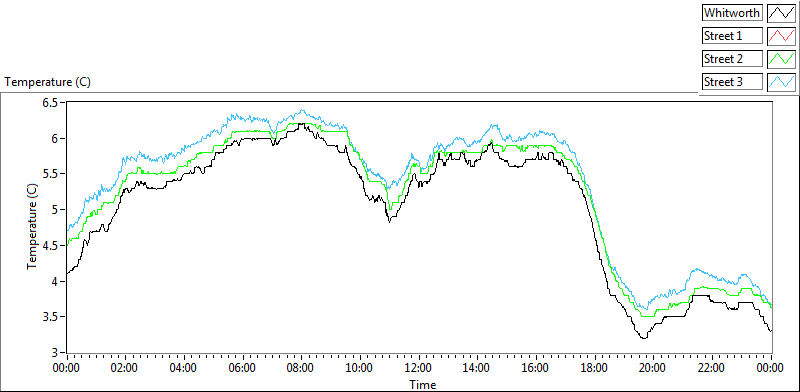Select the Street 1 legend label

732,36
